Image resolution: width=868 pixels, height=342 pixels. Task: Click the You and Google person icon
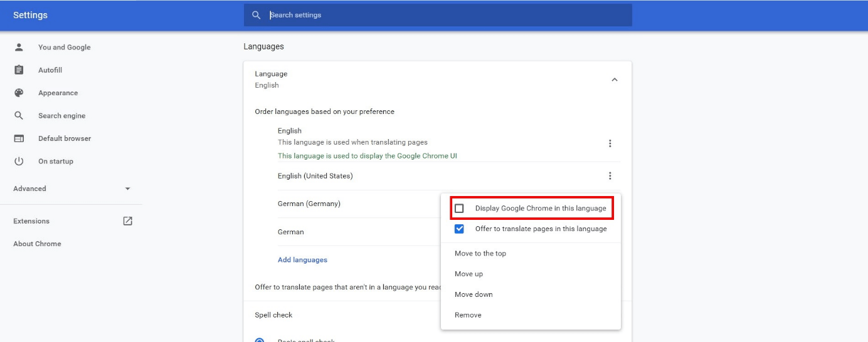click(19, 47)
